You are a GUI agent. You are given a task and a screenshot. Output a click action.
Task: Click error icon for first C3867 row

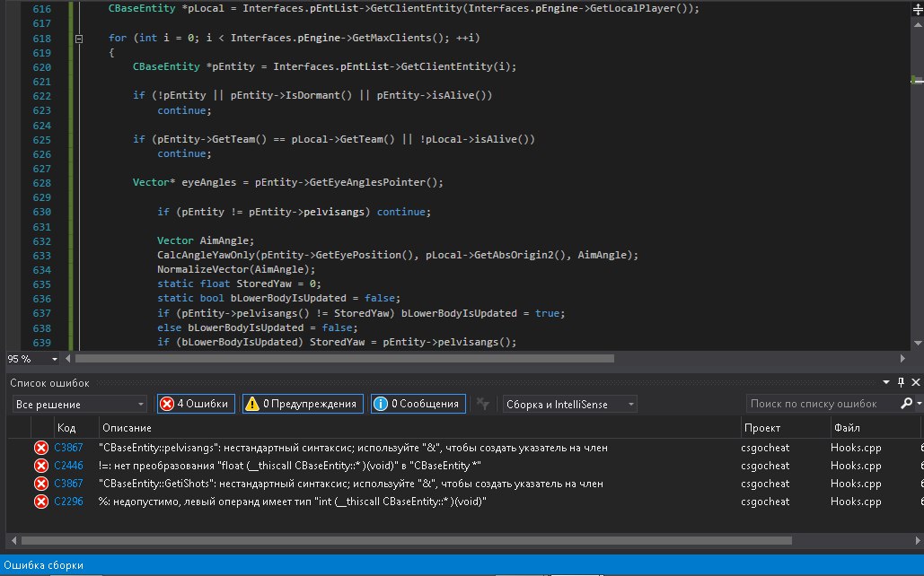coord(41,448)
